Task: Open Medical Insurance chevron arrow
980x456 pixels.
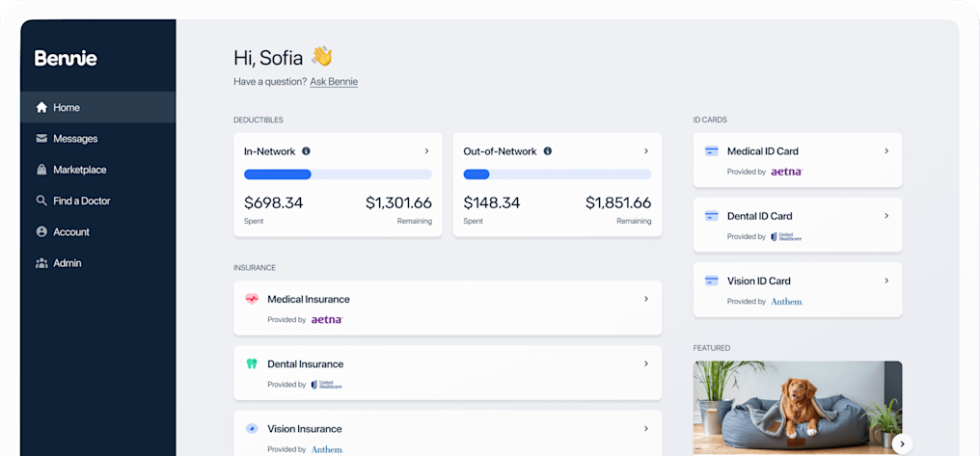Action: click(x=646, y=299)
